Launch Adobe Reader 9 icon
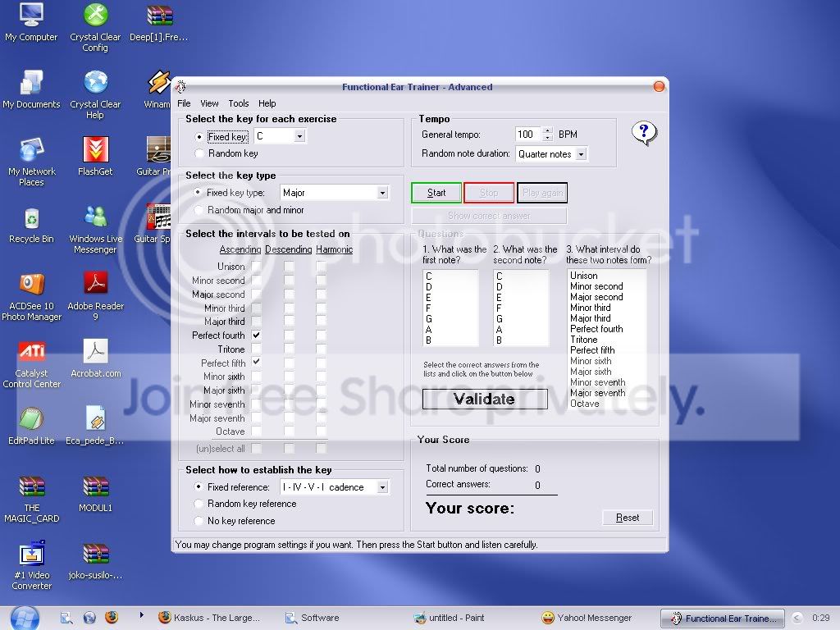Viewport: 840px width, 630px height. click(95, 296)
